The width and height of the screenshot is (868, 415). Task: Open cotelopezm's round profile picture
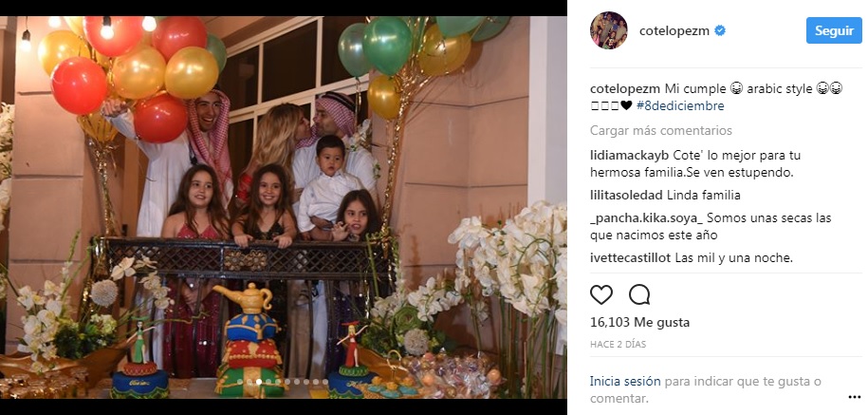click(x=609, y=30)
